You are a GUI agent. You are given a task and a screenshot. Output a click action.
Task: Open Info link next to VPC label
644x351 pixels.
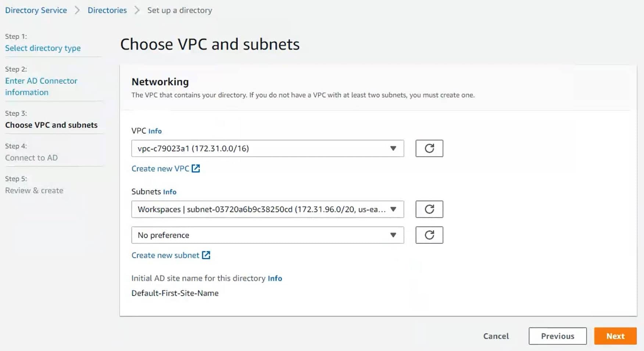[x=155, y=131]
